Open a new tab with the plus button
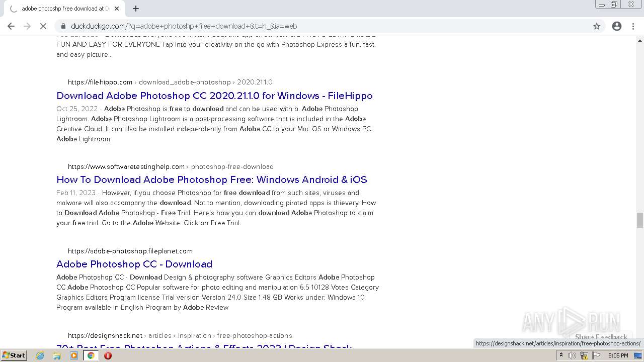Screen dimensions: 644x362 (x=136, y=9)
